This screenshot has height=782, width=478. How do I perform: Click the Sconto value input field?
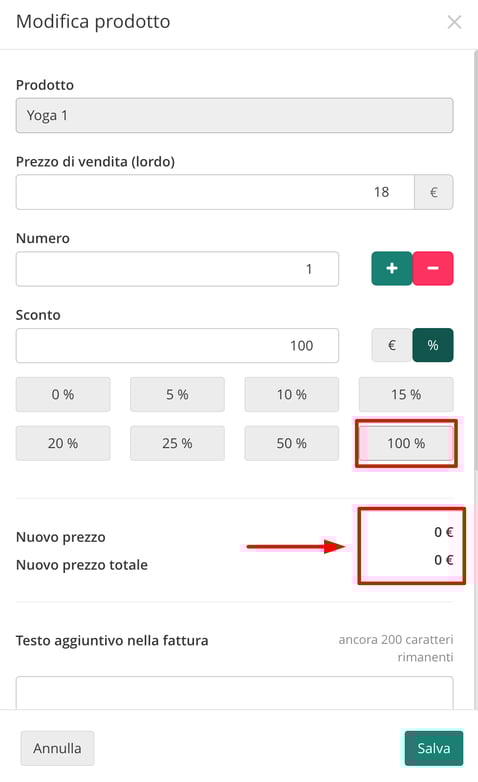click(177, 346)
